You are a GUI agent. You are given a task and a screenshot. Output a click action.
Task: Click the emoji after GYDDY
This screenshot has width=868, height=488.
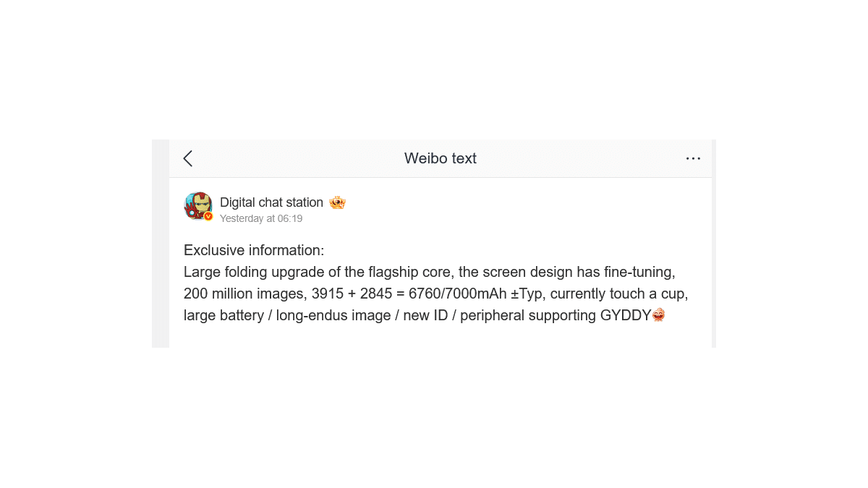point(658,315)
